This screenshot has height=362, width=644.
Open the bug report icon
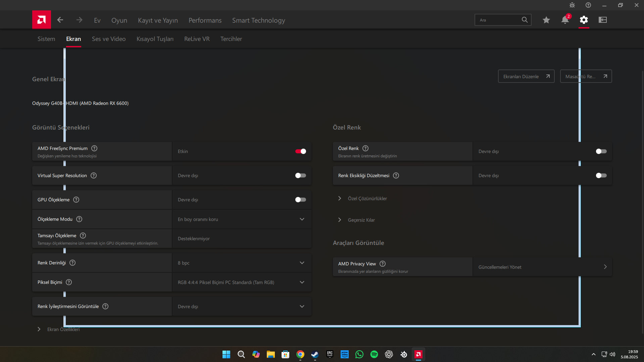tap(572, 5)
